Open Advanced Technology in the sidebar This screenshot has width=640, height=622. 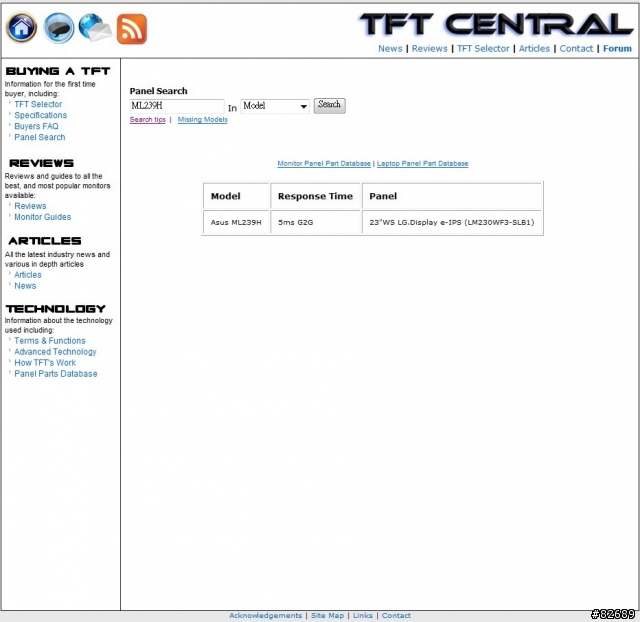[x=55, y=351]
